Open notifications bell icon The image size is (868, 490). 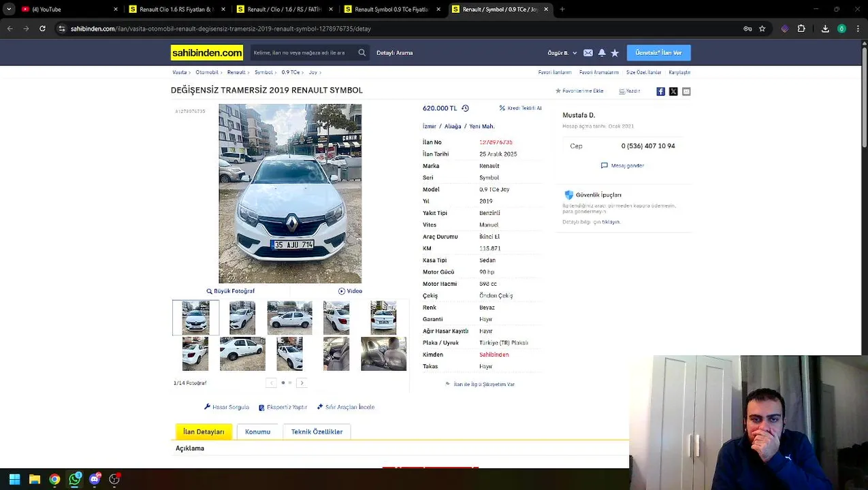click(x=602, y=52)
